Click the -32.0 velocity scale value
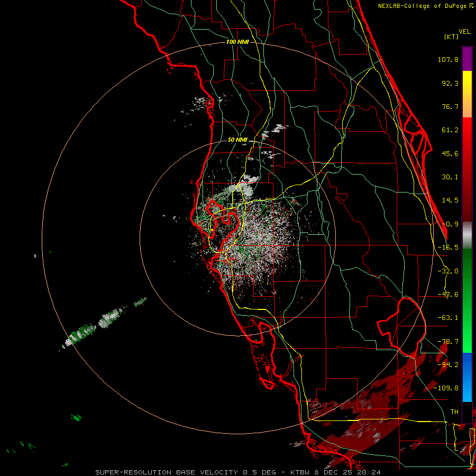The image size is (476, 476). (x=448, y=271)
